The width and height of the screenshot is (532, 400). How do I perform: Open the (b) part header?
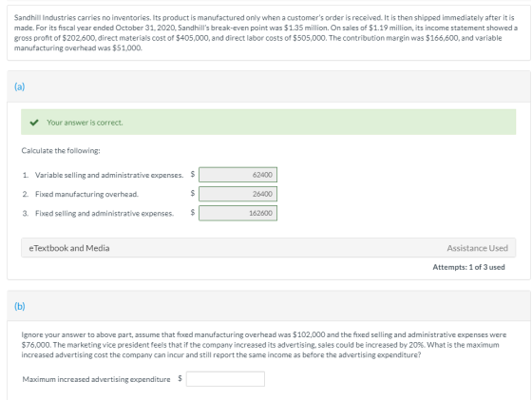click(x=19, y=306)
